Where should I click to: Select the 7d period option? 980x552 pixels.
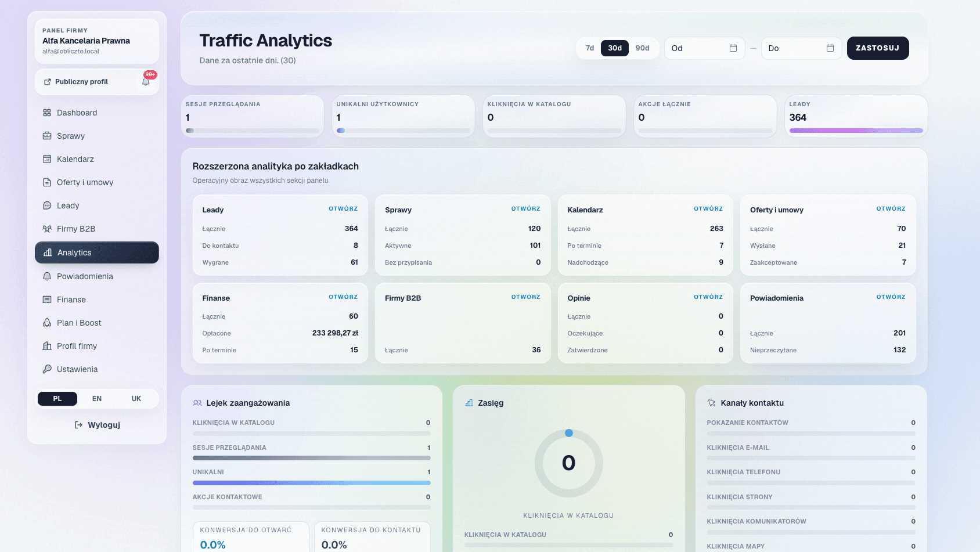coord(589,48)
